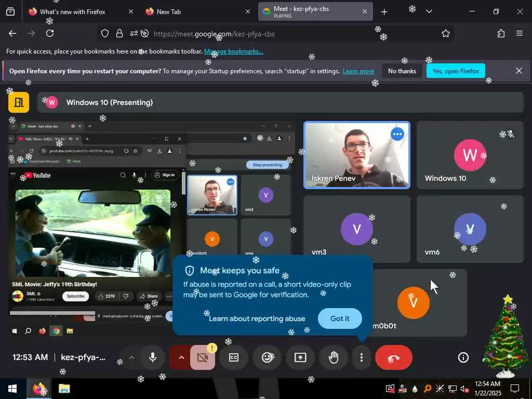Go back to previous page
Viewport: 532px width, 399px height.
pyautogui.click(x=12, y=34)
